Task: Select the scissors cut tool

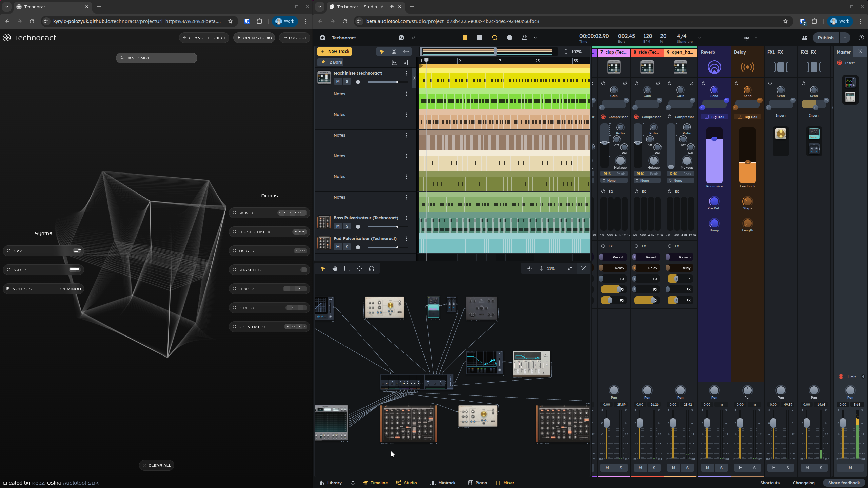Action: [394, 52]
